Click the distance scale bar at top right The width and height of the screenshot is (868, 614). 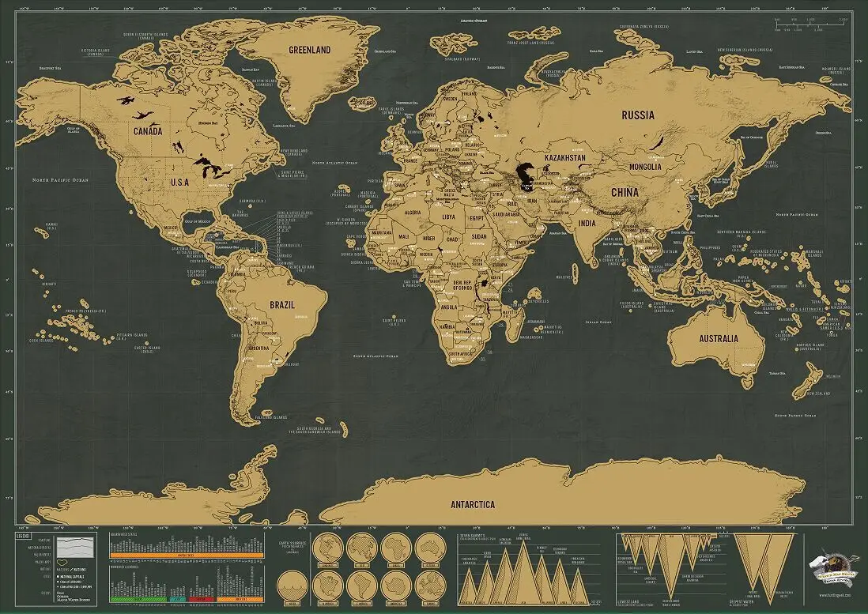pos(811,24)
